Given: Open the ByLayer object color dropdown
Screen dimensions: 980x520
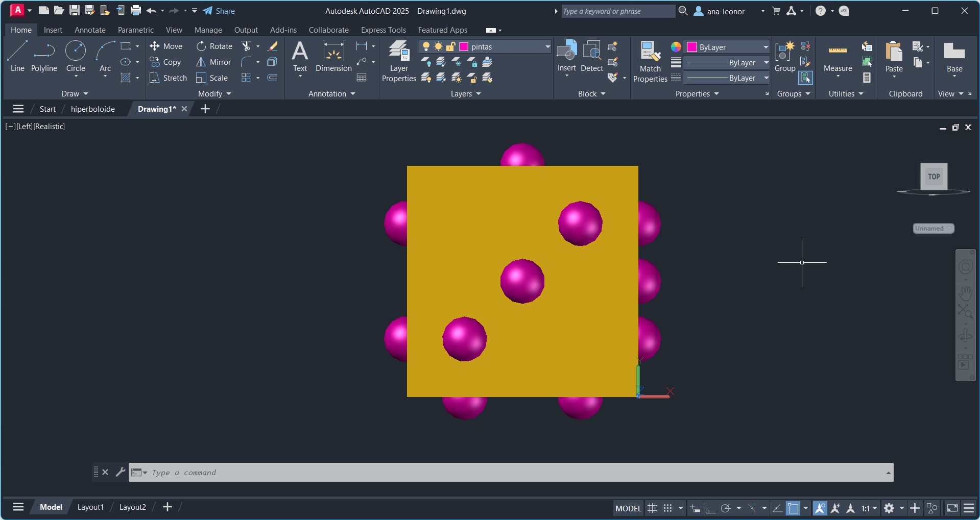Looking at the screenshot, I should pyautogui.click(x=766, y=47).
